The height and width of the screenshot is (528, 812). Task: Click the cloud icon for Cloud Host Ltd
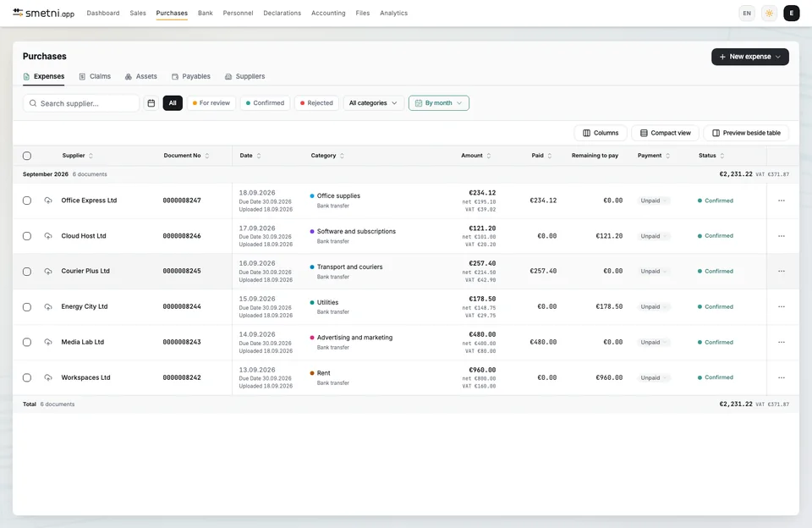(x=48, y=236)
